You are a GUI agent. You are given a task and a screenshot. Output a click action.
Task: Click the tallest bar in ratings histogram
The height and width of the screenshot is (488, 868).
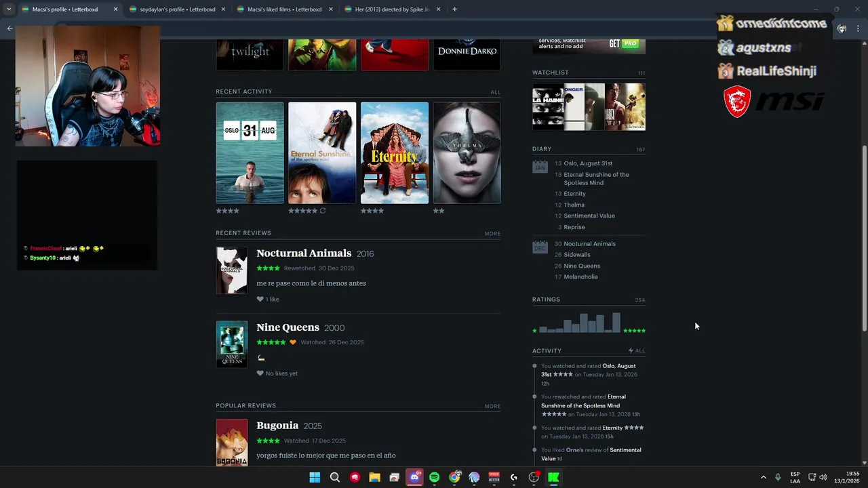(616, 323)
